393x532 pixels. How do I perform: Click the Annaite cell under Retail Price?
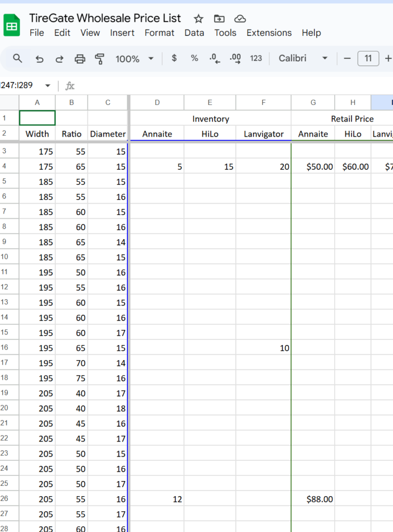(x=313, y=134)
